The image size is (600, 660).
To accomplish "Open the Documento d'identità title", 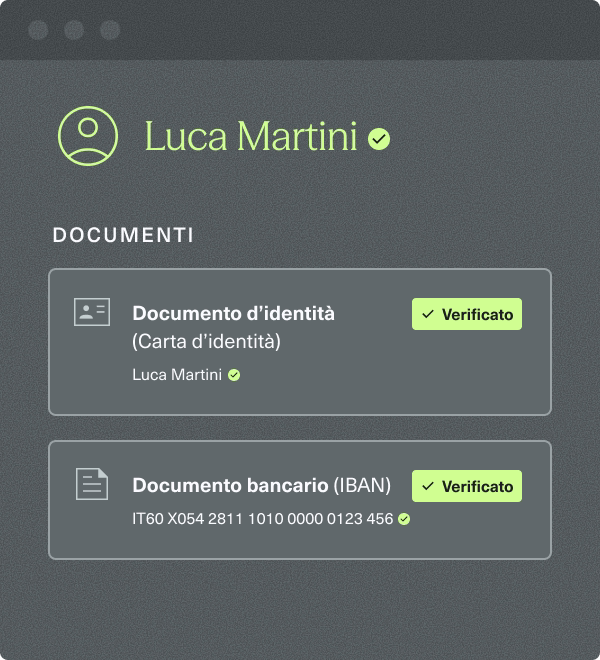I will coord(233,313).
